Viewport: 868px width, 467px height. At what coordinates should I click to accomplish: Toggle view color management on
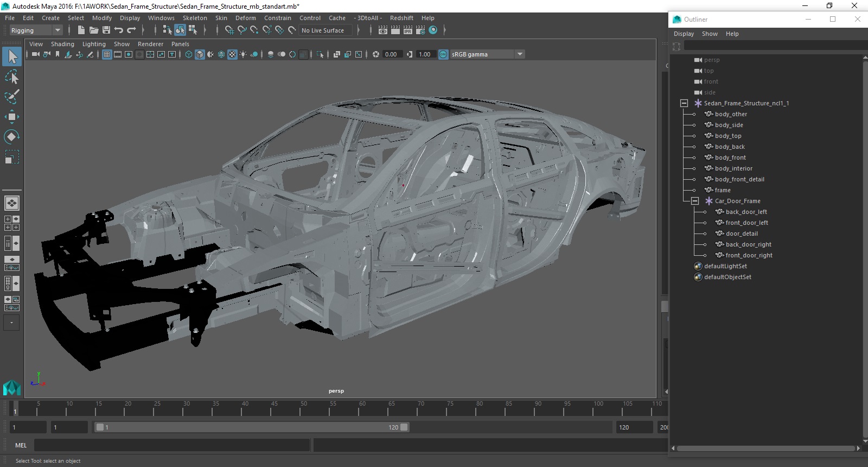pos(443,54)
